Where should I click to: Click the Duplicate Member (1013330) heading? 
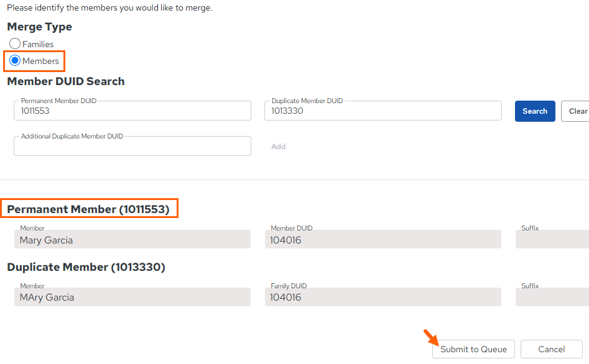point(86,267)
